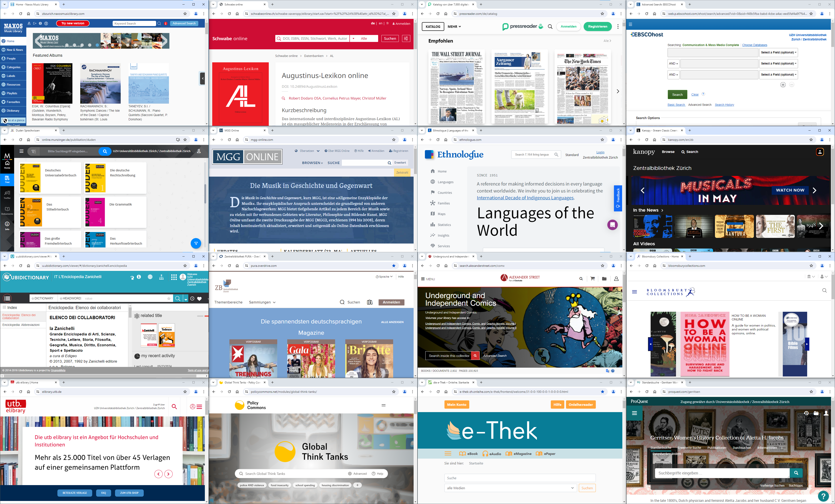This screenshot has width=835, height=504.
Task: Click the search magnifier in PressReader header
Action: (x=550, y=27)
